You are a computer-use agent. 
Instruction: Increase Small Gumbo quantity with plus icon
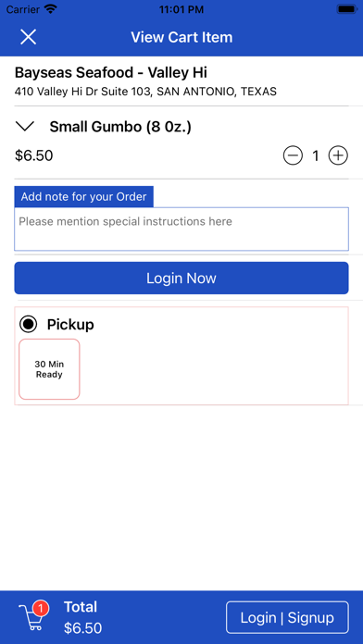click(338, 155)
